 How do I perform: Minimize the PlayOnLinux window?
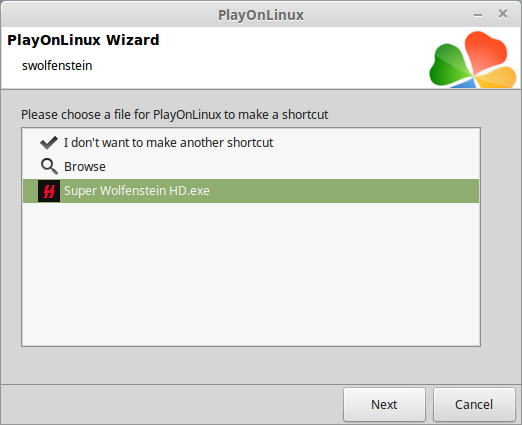coord(478,15)
